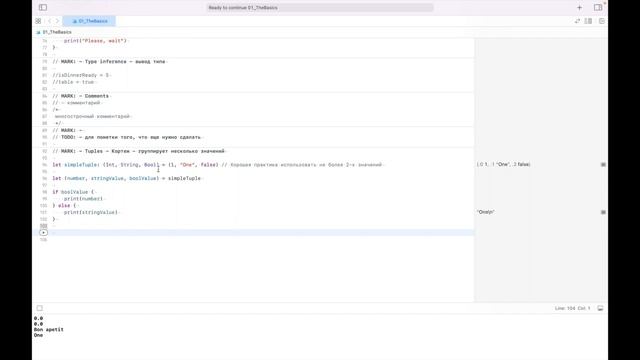The image size is (640, 360).
Task: Click the "One\n" result text
Action: tap(486, 212)
